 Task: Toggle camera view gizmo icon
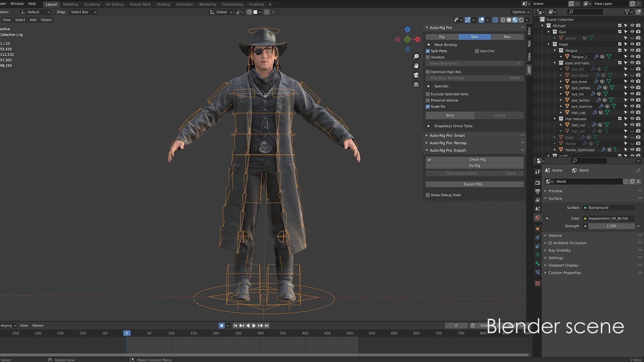coord(416,75)
